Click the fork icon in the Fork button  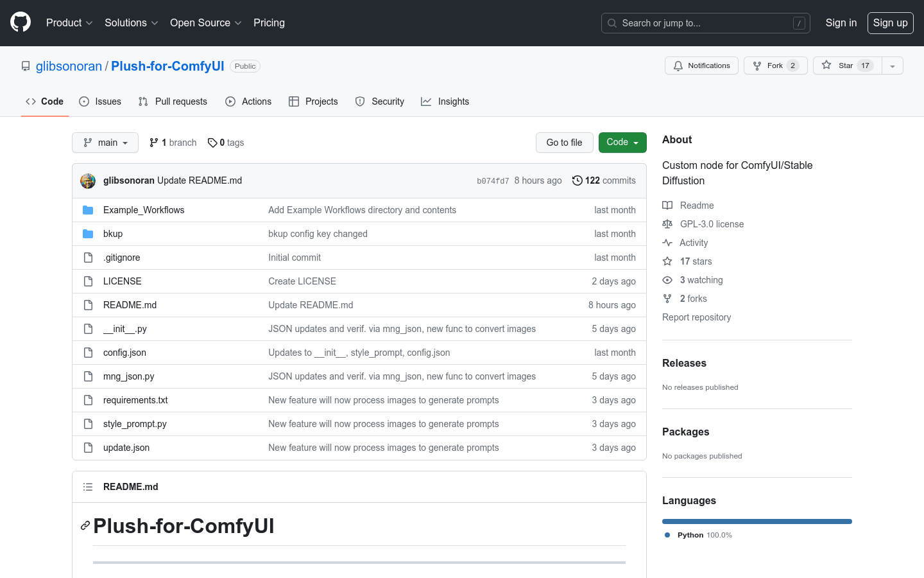757,66
